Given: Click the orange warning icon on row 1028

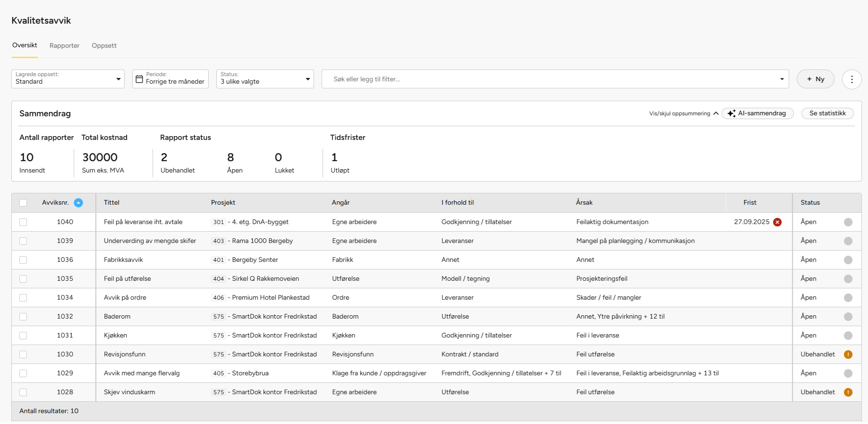Looking at the screenshot, I should pos(848,392).
